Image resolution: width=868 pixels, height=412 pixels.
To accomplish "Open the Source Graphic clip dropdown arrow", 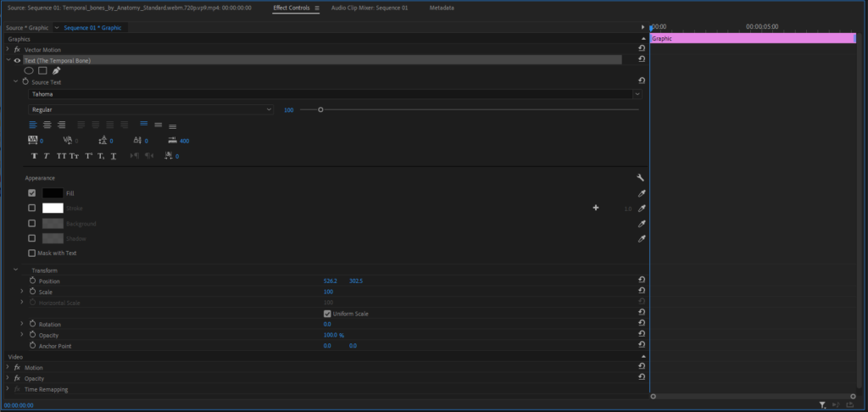I will click(56, 28).
